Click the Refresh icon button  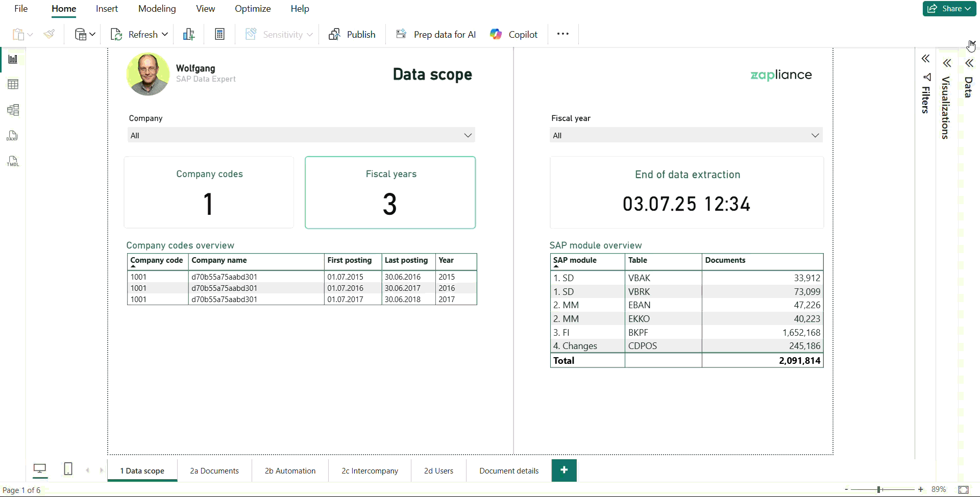pos(116,34)
